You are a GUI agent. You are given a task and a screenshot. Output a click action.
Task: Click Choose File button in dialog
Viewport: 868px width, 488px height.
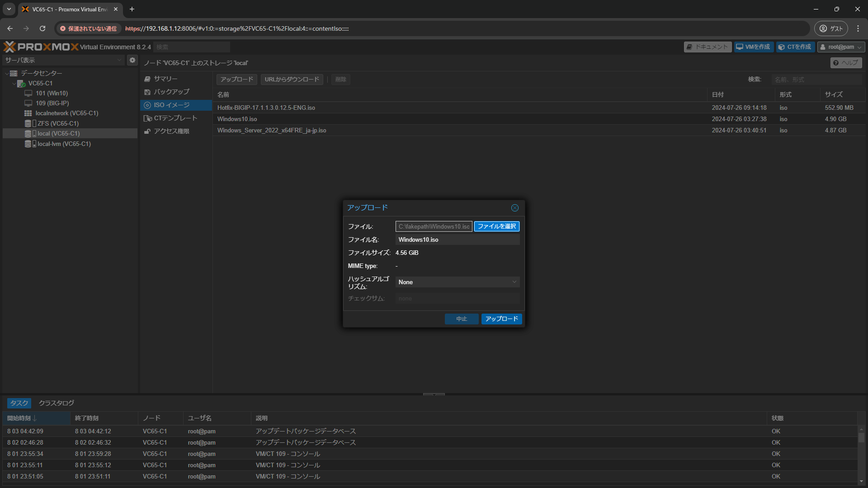(497, 226)
